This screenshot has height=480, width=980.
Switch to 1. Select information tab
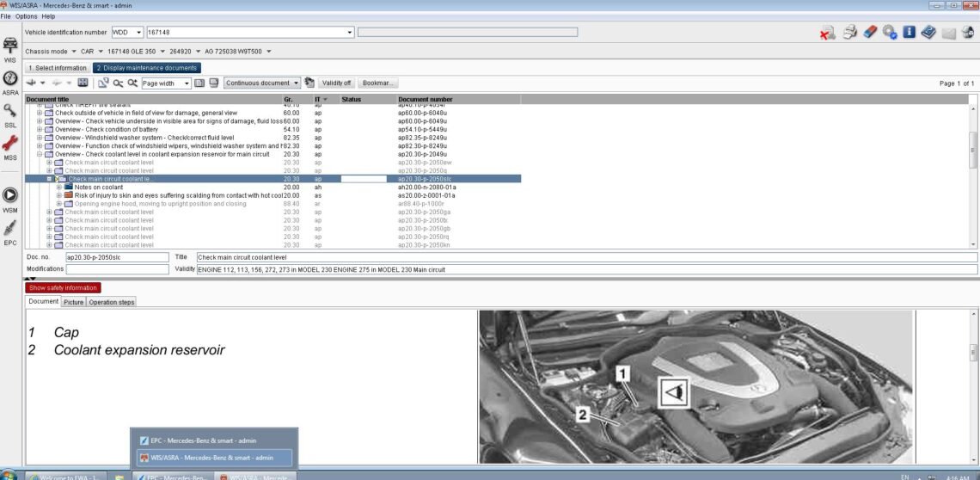58,68
